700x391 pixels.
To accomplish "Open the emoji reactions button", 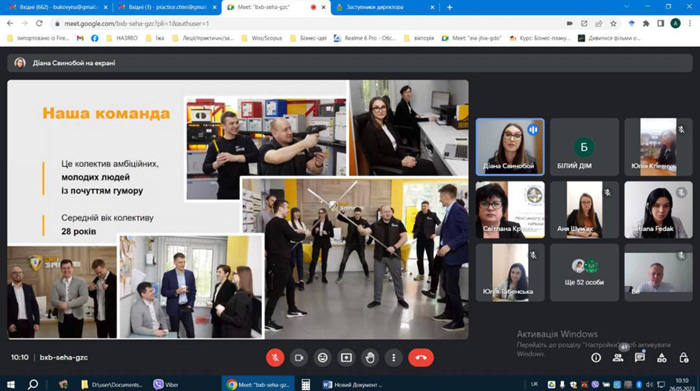I will pos(322,358).
